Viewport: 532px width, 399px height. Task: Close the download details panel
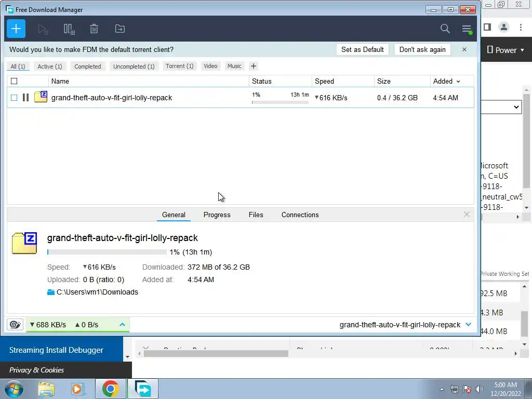coord(467,215)
